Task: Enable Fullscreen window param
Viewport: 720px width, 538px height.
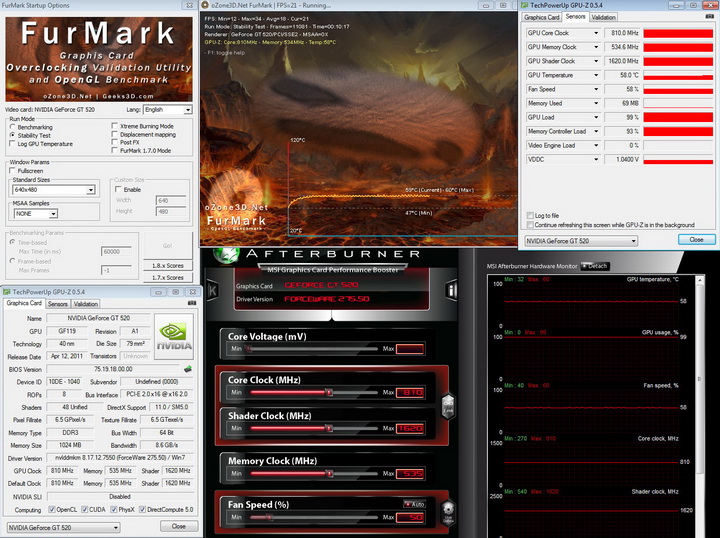Action: (x=12, y=170)
